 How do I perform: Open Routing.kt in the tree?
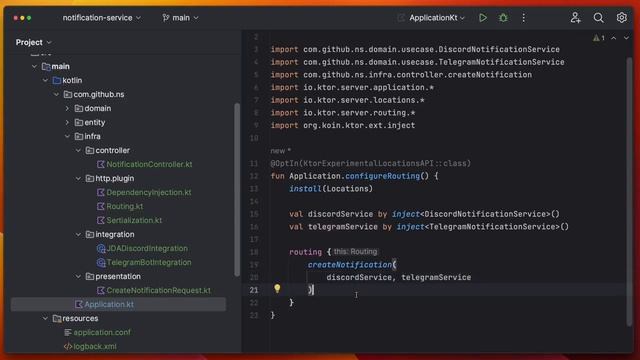pos(124,207)
